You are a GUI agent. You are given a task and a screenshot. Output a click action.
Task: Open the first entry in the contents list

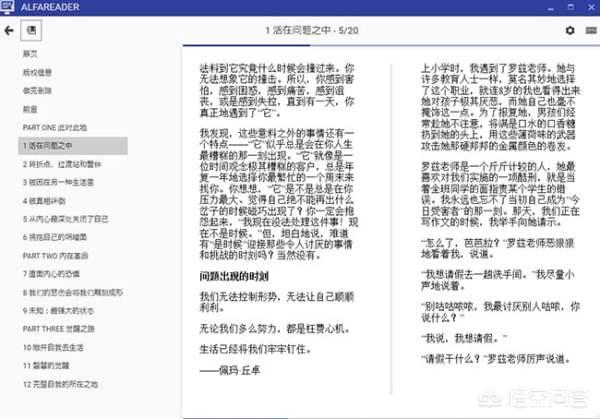click(x=30, y=54)
